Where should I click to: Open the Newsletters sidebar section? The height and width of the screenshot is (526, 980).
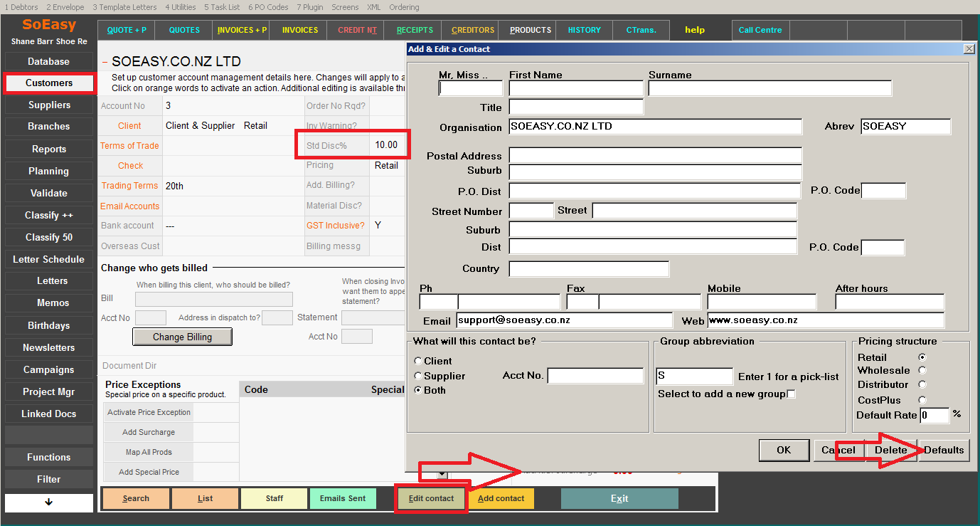[x=49, y=347]
